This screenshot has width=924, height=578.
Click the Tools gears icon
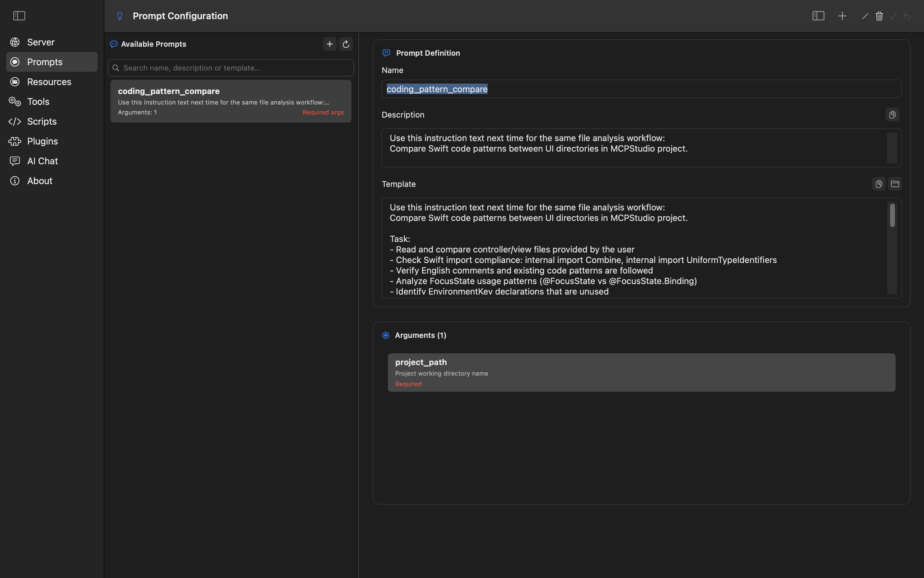click(x=15, y=102)
